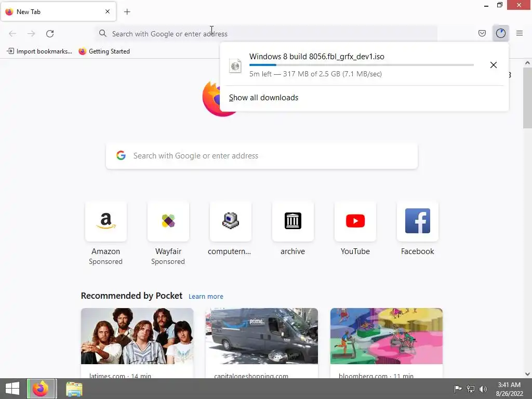Focus the page center Google search field
The image size is (532, 399).
click(x=262, y=156)
